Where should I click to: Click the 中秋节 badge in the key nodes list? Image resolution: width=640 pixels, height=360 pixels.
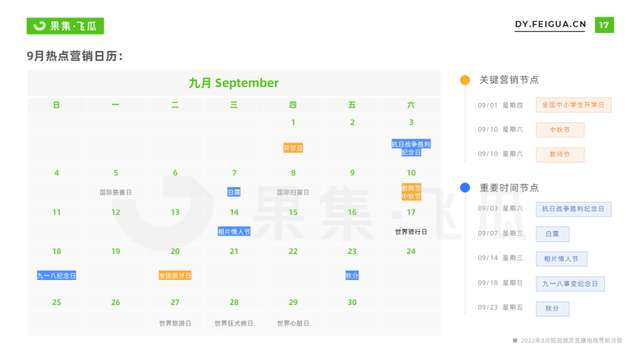pyautogui.click(x=560, y=130)
